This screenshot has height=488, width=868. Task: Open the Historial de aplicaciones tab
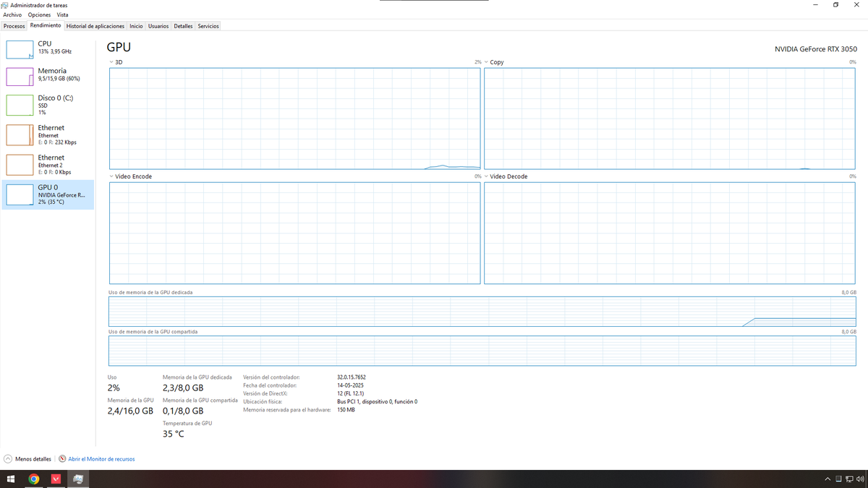(x=95, y=26)
